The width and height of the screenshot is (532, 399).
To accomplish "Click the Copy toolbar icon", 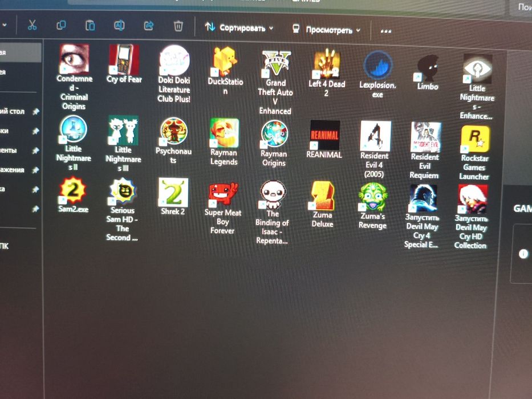I will click(x=61, y=25).
